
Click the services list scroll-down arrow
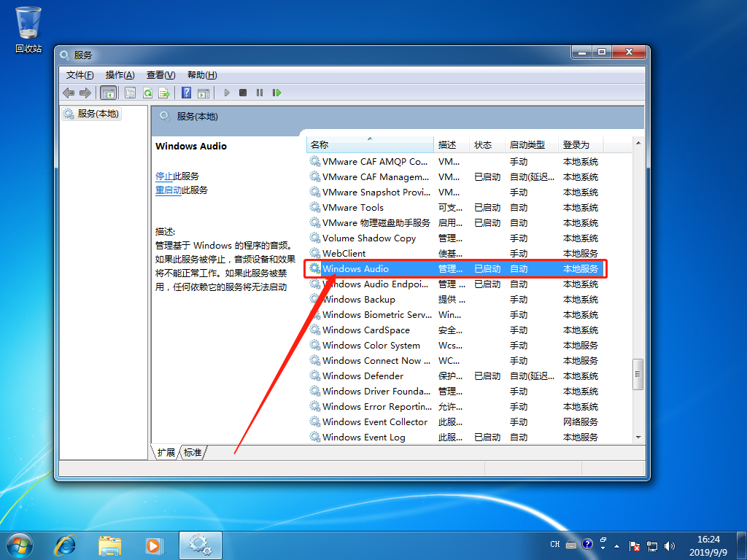(638, 437)
